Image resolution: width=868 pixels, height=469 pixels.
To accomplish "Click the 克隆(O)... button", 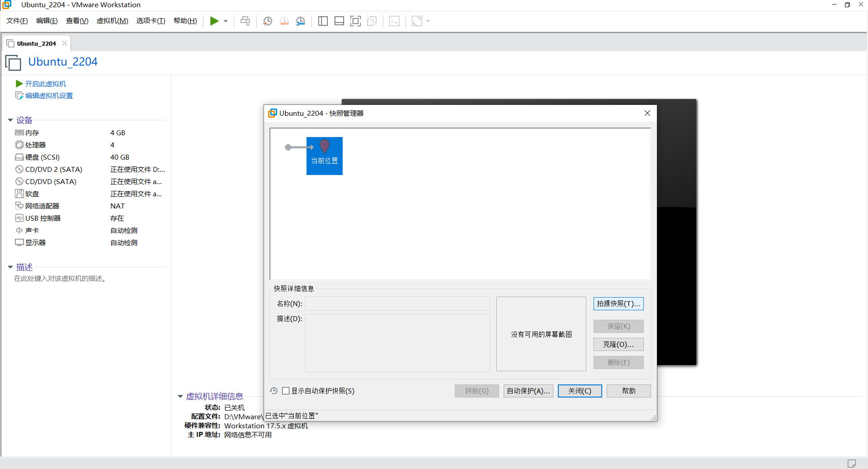I will pos(618,344).
